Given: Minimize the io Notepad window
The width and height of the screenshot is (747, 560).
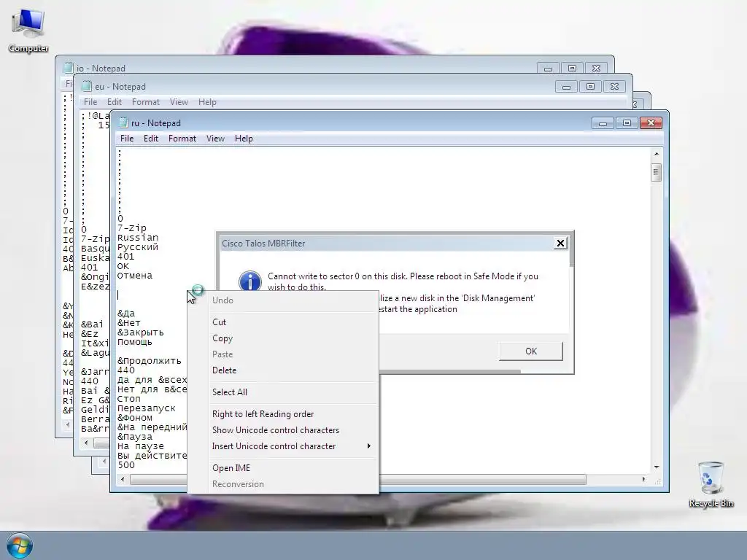Looking at the screenshot, I should click(549, 69).
